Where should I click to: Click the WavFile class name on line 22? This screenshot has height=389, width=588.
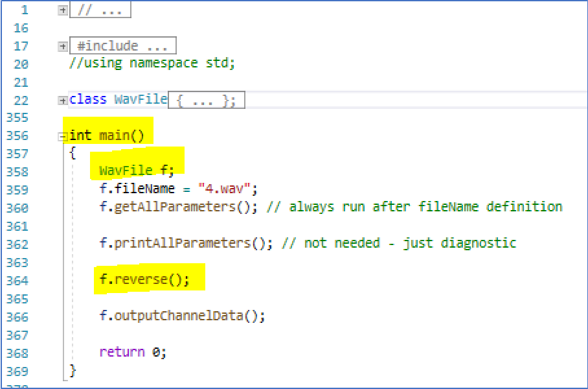(x=141, y=100)
